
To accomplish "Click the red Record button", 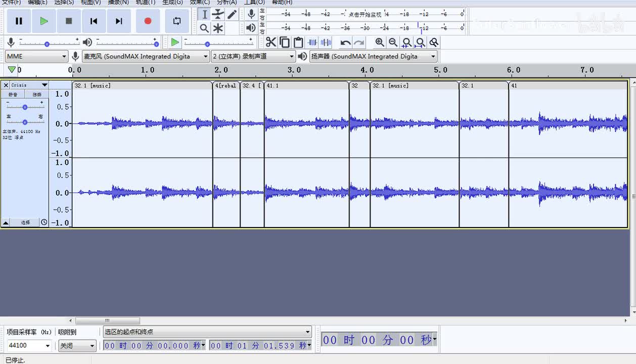I will 148,21.
